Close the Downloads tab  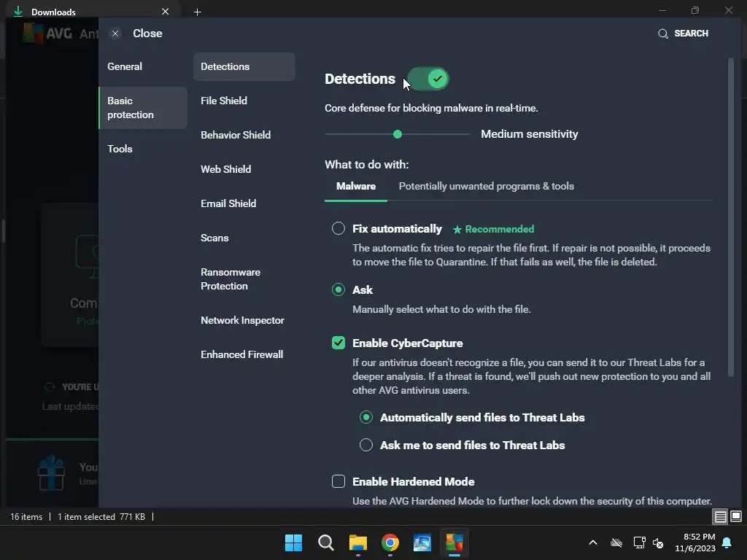tap(165, 12)
